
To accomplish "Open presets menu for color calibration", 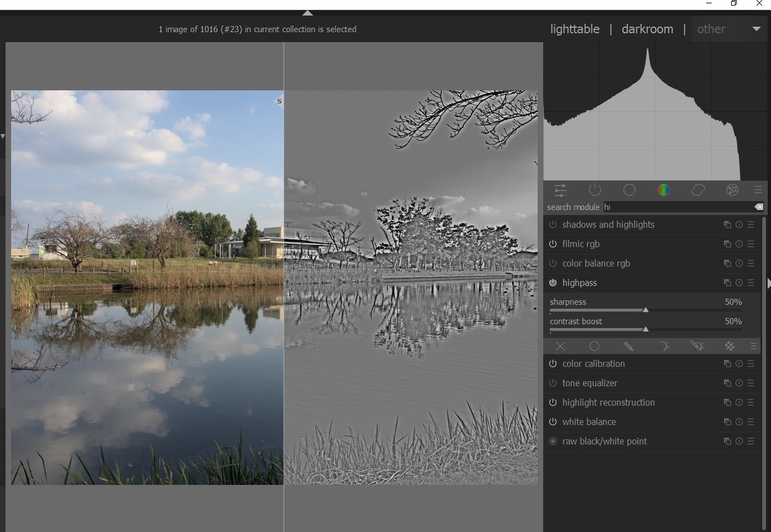I will click(750, 364).
